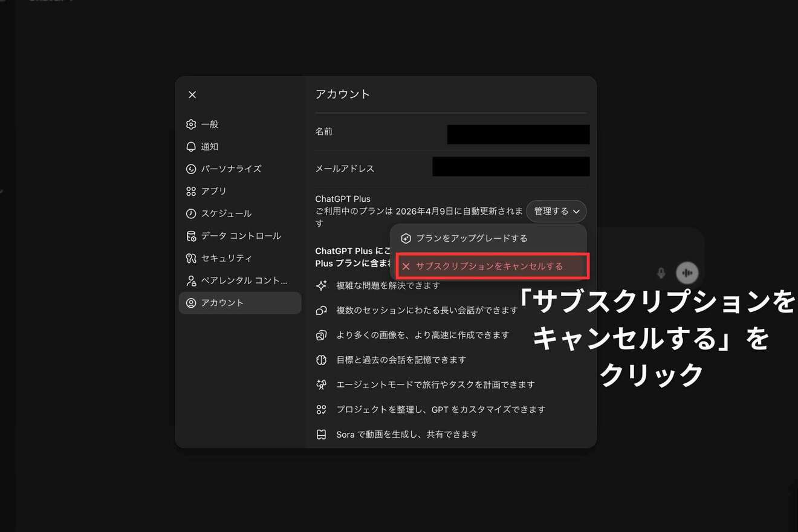Open the データ コントロール tab
798x532 pixels.
240,236
